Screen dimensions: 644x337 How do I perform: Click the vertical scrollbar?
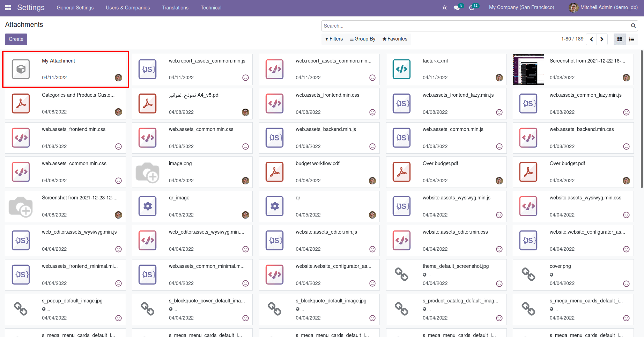tap(642, 119)
